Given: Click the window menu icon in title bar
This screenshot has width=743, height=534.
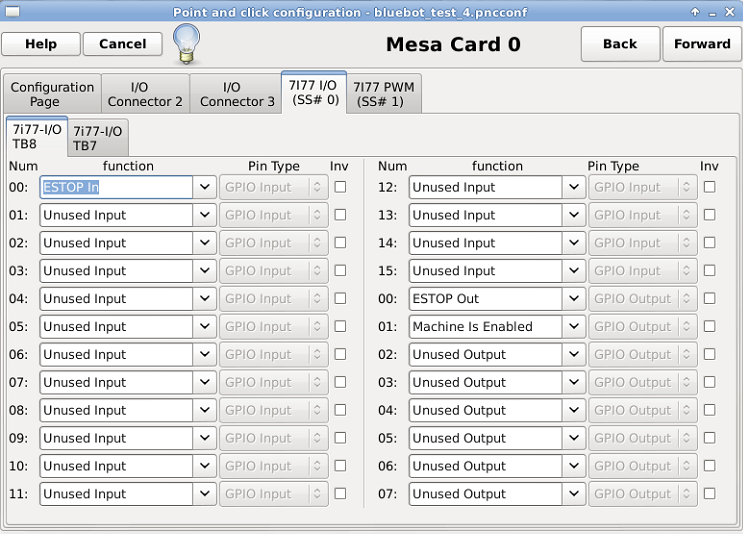Looking at the screenshot, I should (x=12, y=11).
